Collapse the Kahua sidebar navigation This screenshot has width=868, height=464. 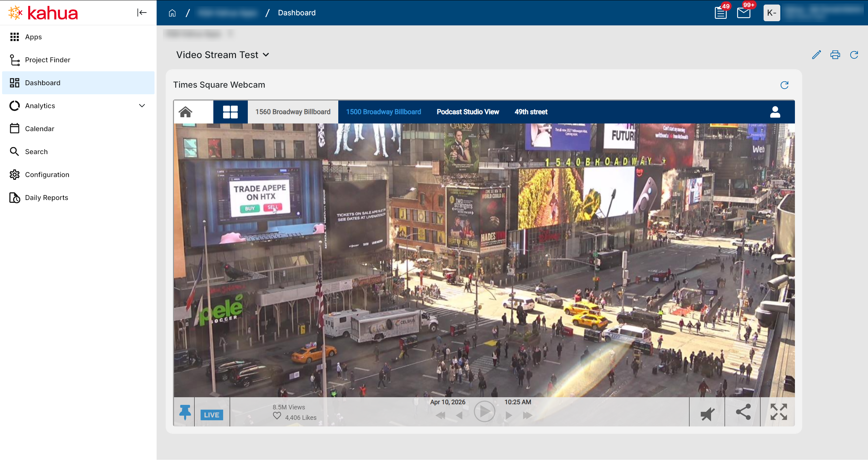click(x=142, y=13)
